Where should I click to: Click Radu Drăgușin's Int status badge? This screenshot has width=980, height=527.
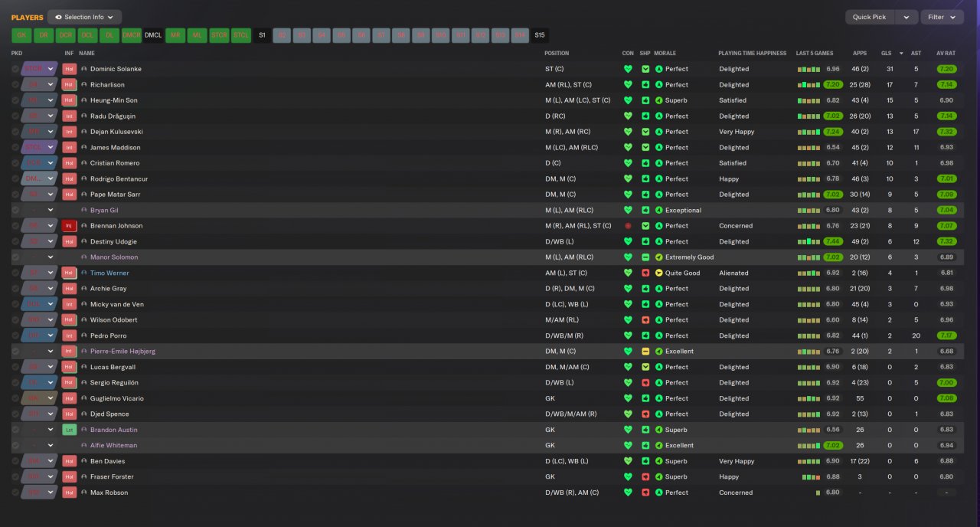point(69,116)
